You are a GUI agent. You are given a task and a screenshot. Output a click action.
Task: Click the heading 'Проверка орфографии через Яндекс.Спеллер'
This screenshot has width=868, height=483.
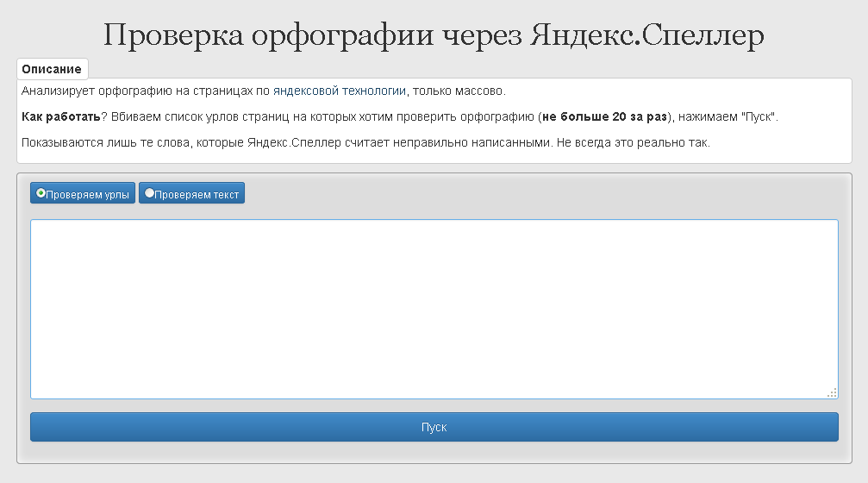click(434, 35)
